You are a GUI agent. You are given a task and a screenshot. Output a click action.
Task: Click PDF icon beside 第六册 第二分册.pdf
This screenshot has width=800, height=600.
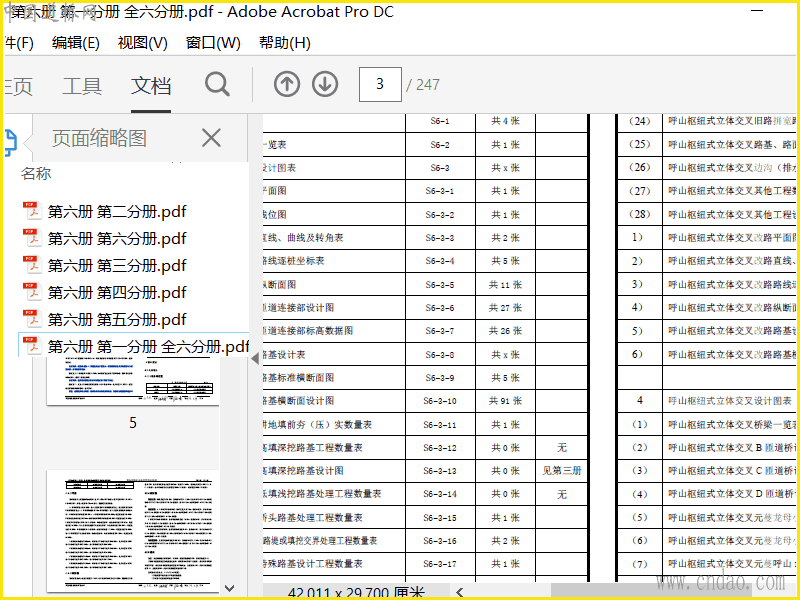(32, 211)
